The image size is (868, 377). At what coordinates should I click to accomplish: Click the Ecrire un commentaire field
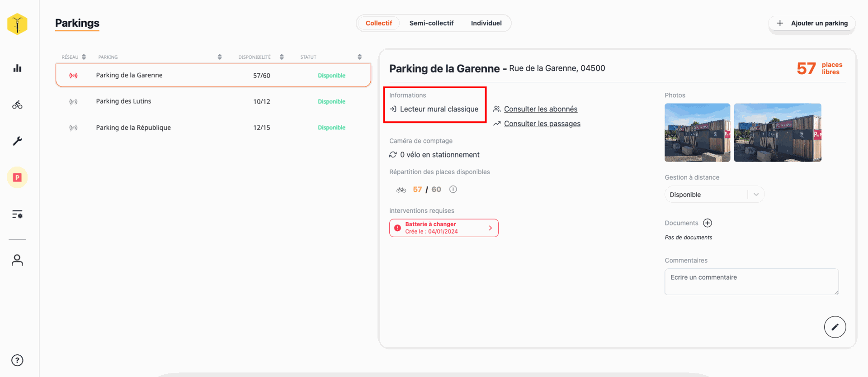tap(751, 282)
